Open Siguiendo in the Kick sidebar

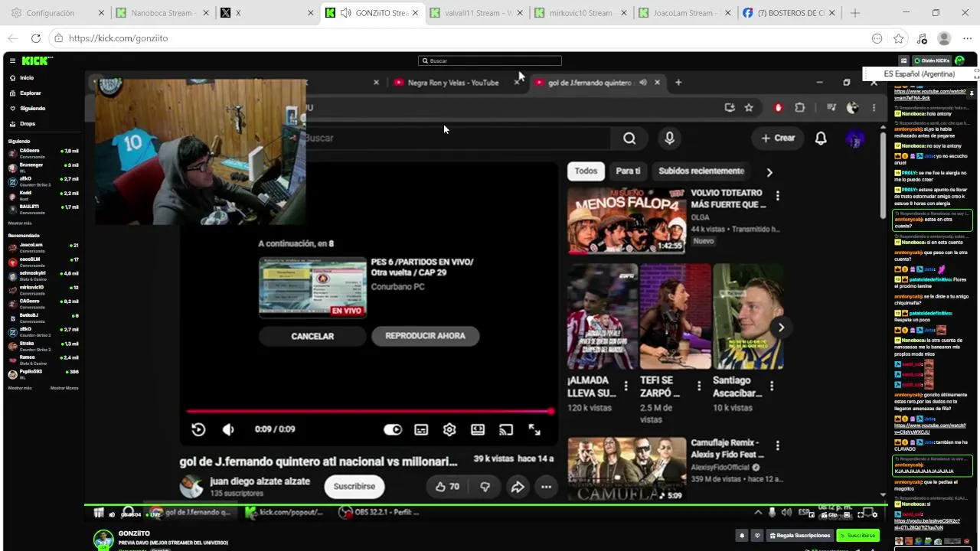[33, 109]
